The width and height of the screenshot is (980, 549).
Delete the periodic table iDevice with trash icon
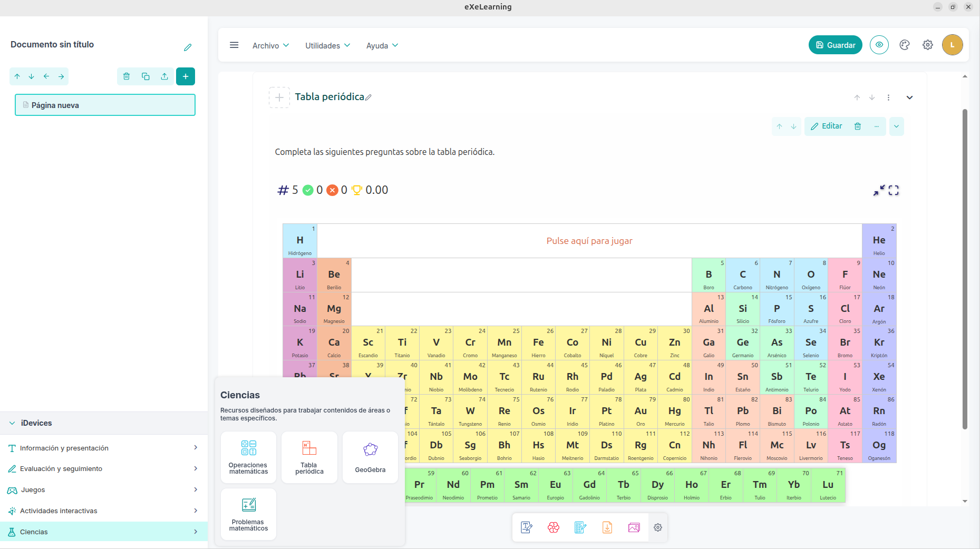(858, 126)
